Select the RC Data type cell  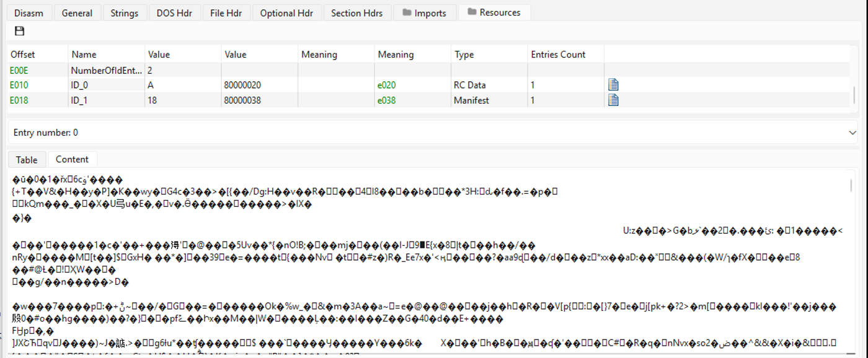point(489,85)
